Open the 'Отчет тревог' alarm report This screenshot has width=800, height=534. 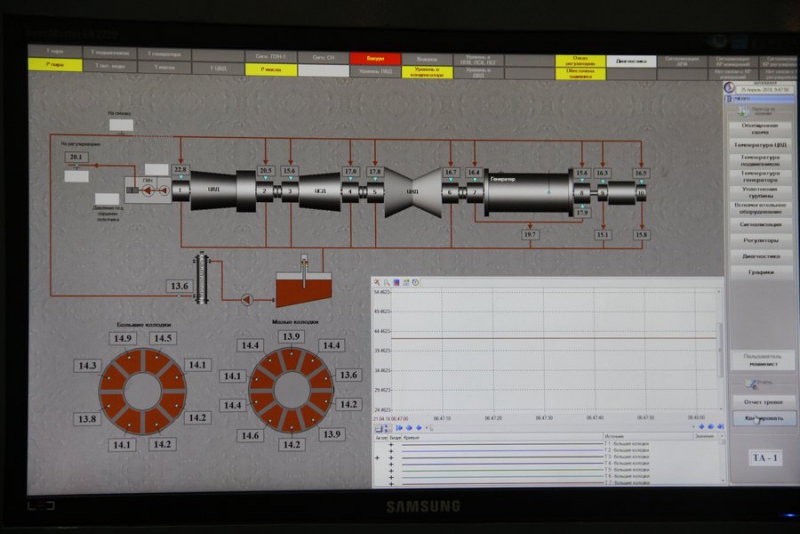(762, 402)
